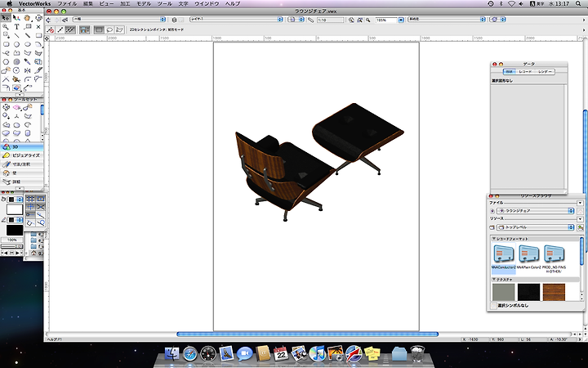588x368 pixels.
Task: Select the Double Line tool
Action: tap(28, 35)
